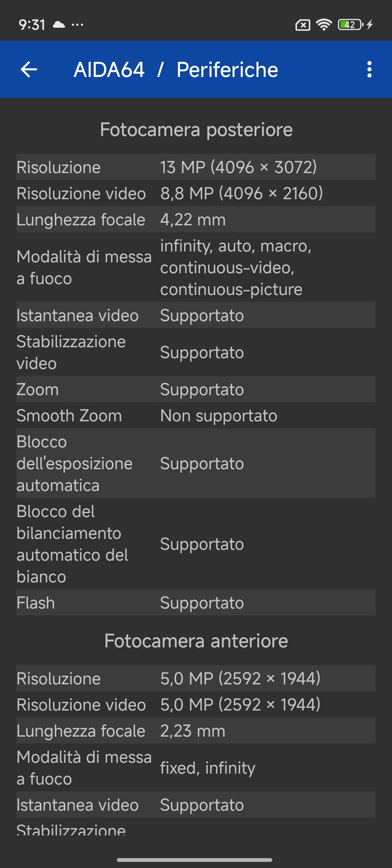
Task: Tap the cloud notification icon
Action: tap(59, 25)
